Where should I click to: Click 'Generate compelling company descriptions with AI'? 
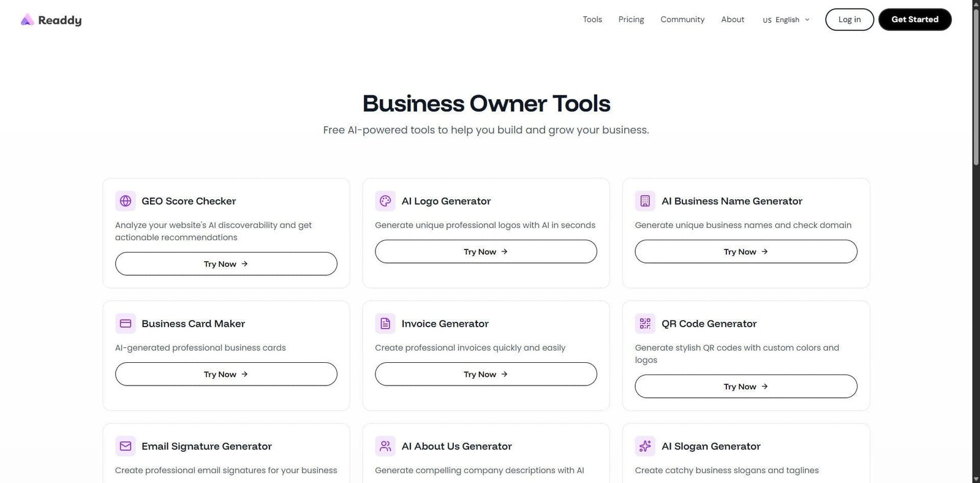[480, 470]
